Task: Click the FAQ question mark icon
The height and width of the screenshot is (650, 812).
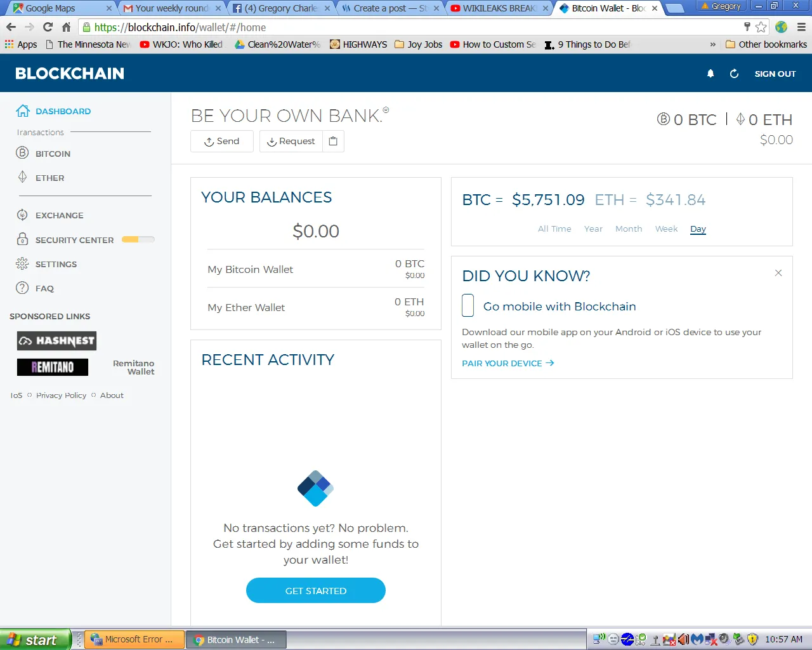Action: (x=22, y=288)
